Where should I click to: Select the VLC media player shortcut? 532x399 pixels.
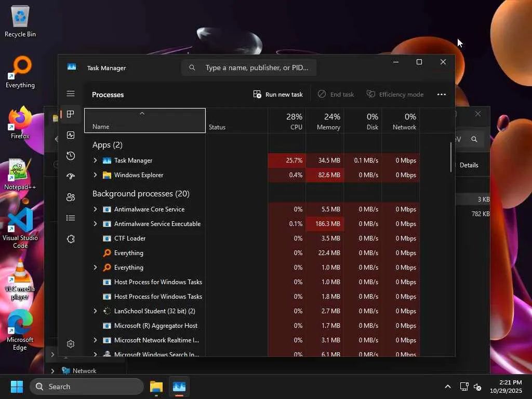(20, 280)
